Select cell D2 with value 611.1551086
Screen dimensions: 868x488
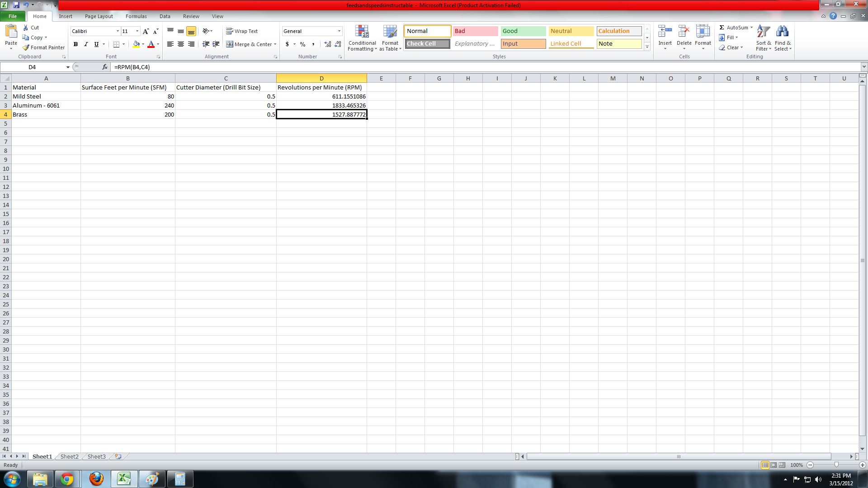pos(321,96)
